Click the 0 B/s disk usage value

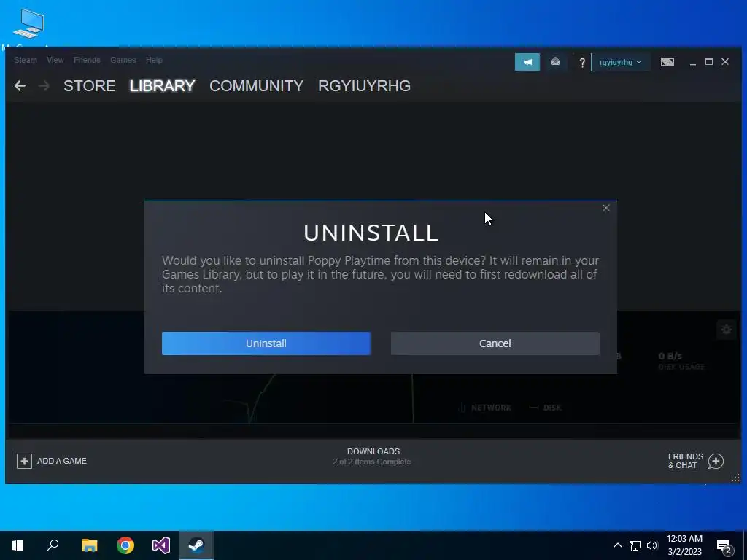[670, 356]
